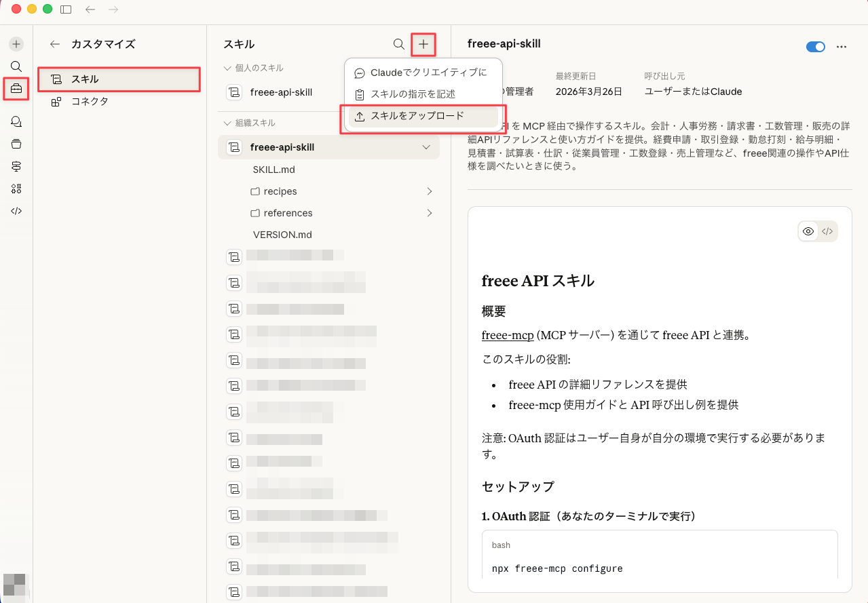Click the references folder icon

pyautogui.click(x=255, y=213)
